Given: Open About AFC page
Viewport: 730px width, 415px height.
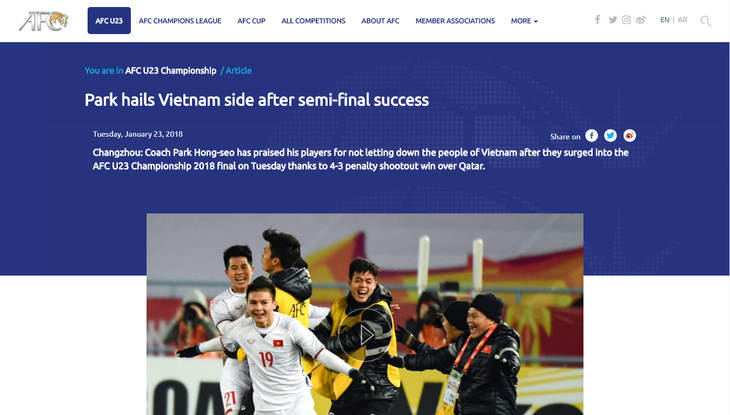Looking at the screenshot, I should 380,21.
